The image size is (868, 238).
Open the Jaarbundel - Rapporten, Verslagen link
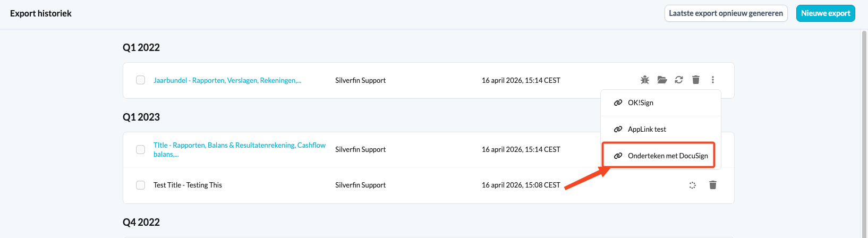(x=227, y=80)
